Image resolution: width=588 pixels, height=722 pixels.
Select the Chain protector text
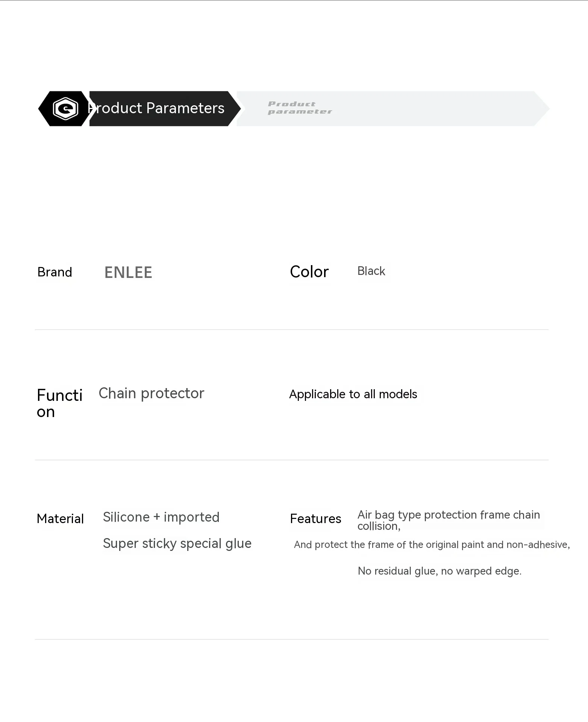pyautogui.click(x=151, y=393)
